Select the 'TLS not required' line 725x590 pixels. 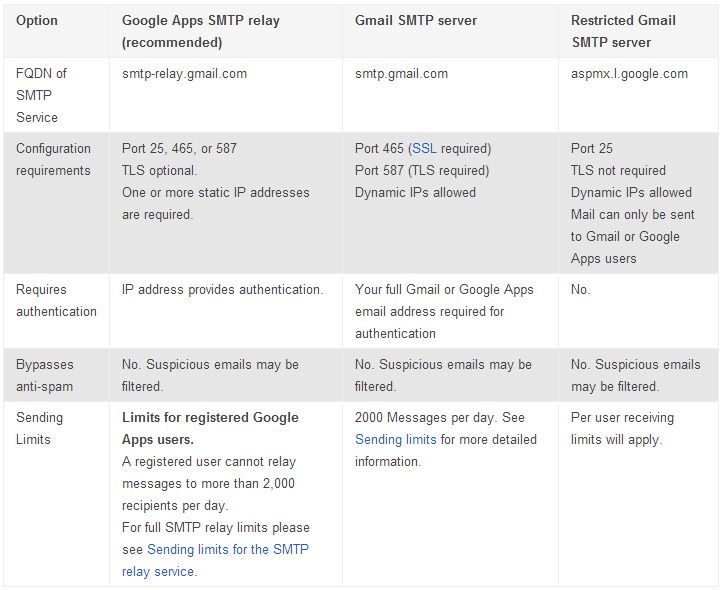(x=618, y=171)
